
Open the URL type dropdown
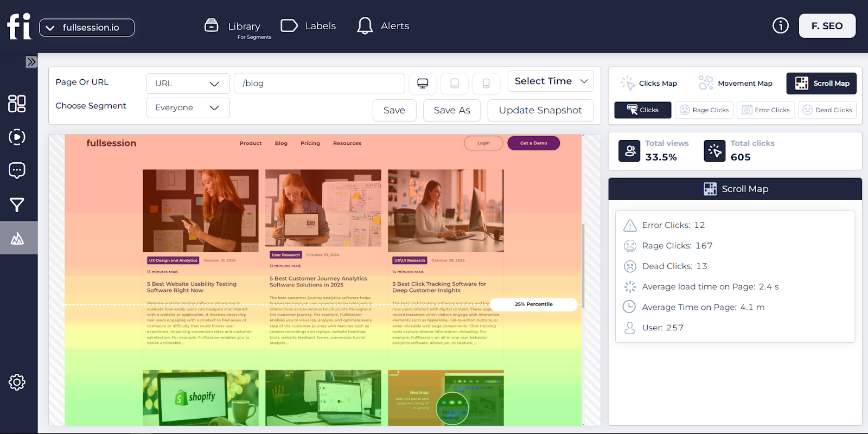click(x=188, y=84)
